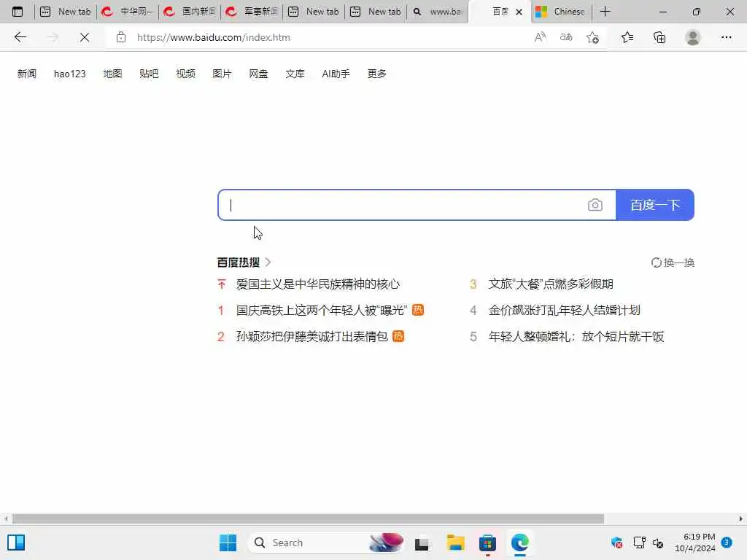
Task: Click the taskbar Search box
Action: click(x=327, y=542)
